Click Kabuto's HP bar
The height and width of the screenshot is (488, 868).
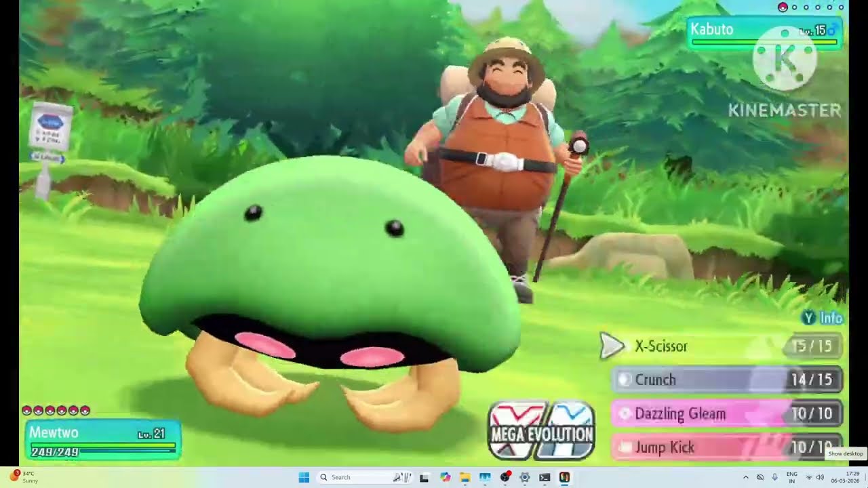765,42
